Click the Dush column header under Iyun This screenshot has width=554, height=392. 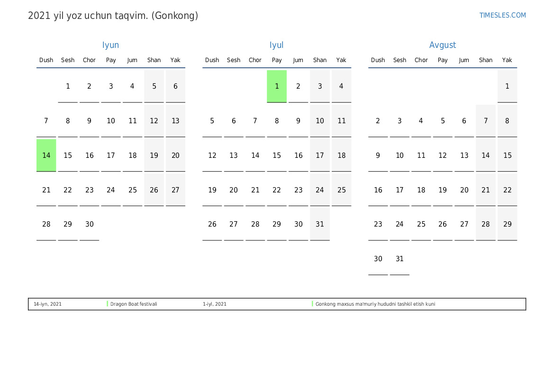(46, 60)
